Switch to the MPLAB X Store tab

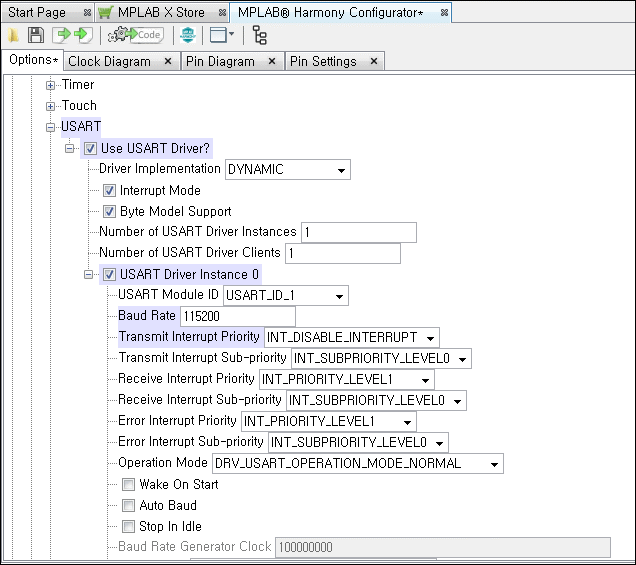click(161, 13)
